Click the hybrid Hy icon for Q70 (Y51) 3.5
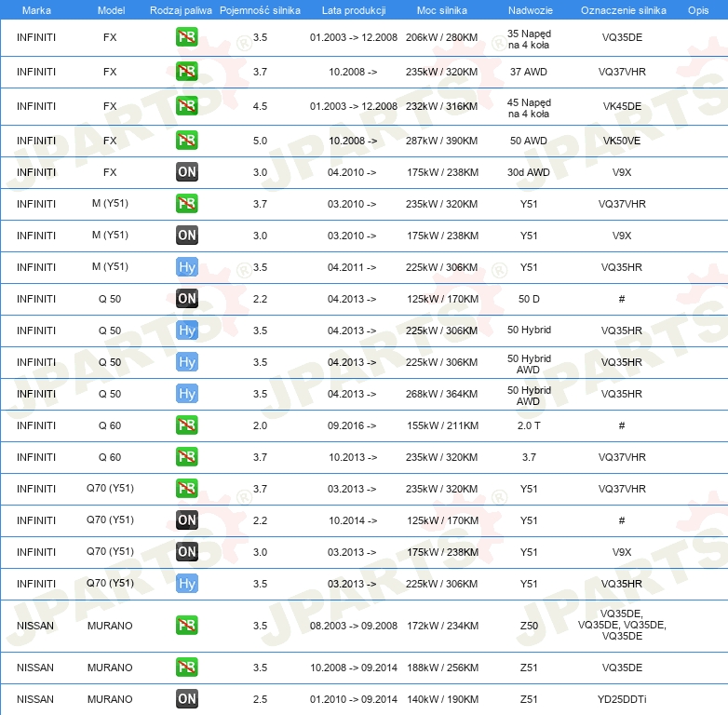 (x=187, y=584)
